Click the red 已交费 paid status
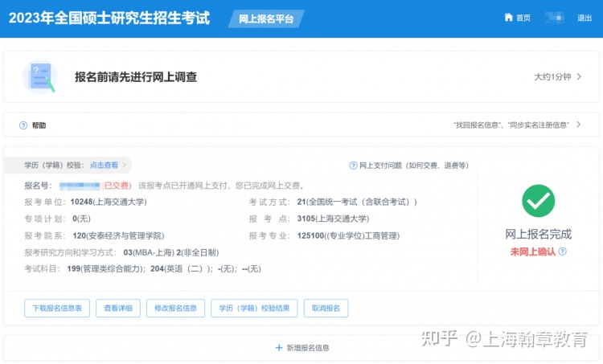This screenshot has height=364, width=603. [x=117, y=186]
